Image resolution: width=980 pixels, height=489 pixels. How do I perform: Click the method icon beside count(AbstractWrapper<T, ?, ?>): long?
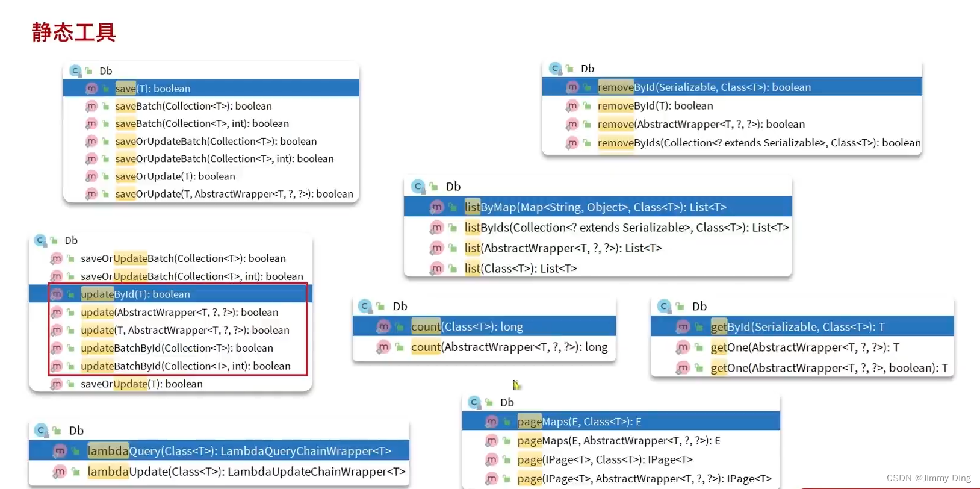[x=383, y=347]
